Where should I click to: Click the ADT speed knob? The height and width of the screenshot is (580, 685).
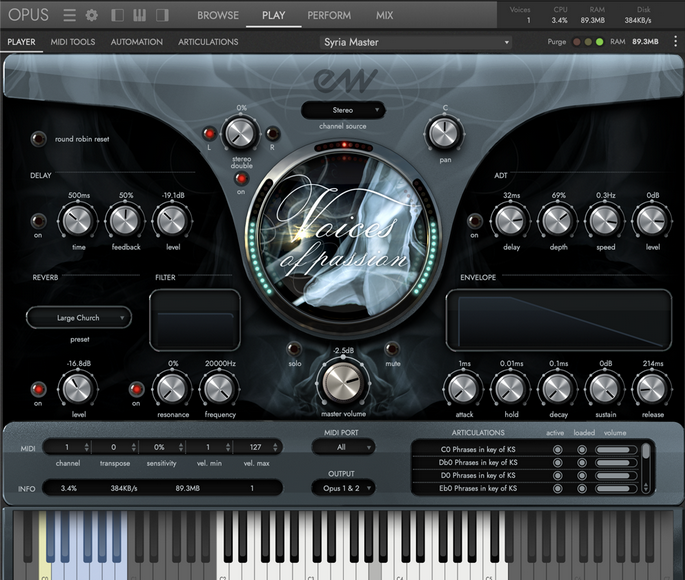(x=605, y=221)
